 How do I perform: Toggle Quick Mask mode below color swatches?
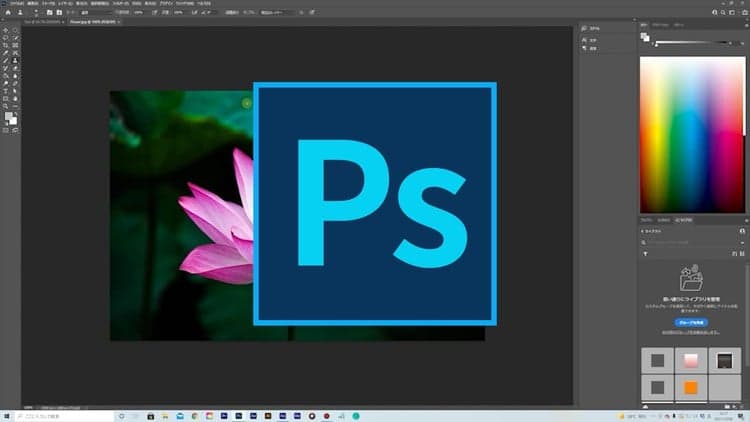6,130
